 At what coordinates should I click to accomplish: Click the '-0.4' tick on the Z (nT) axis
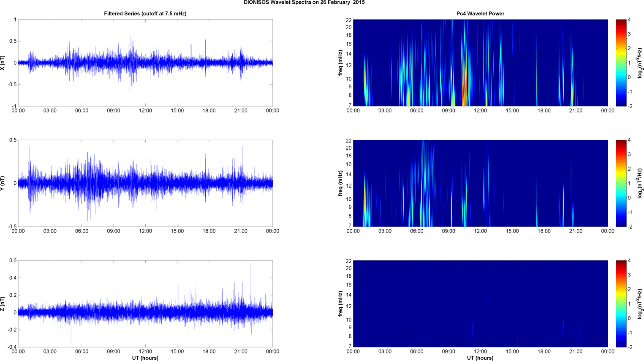[x=12, y=347]
